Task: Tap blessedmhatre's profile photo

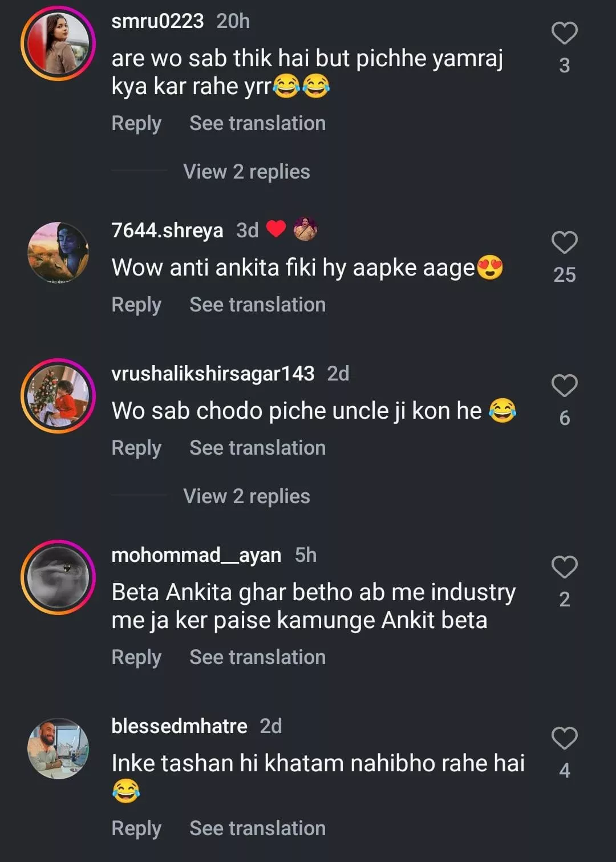Action: (x=58, y=748)
